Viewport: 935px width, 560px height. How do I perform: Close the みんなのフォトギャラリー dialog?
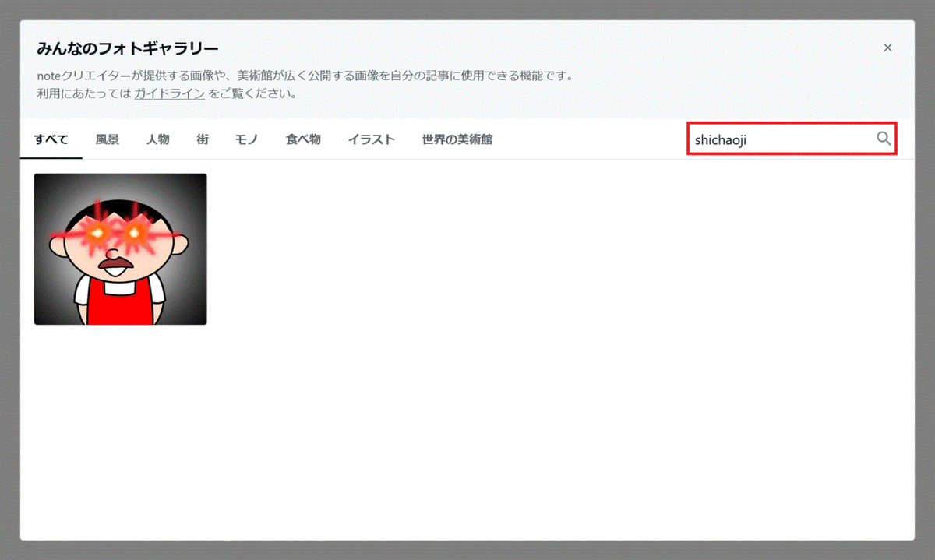coord(887,48)
